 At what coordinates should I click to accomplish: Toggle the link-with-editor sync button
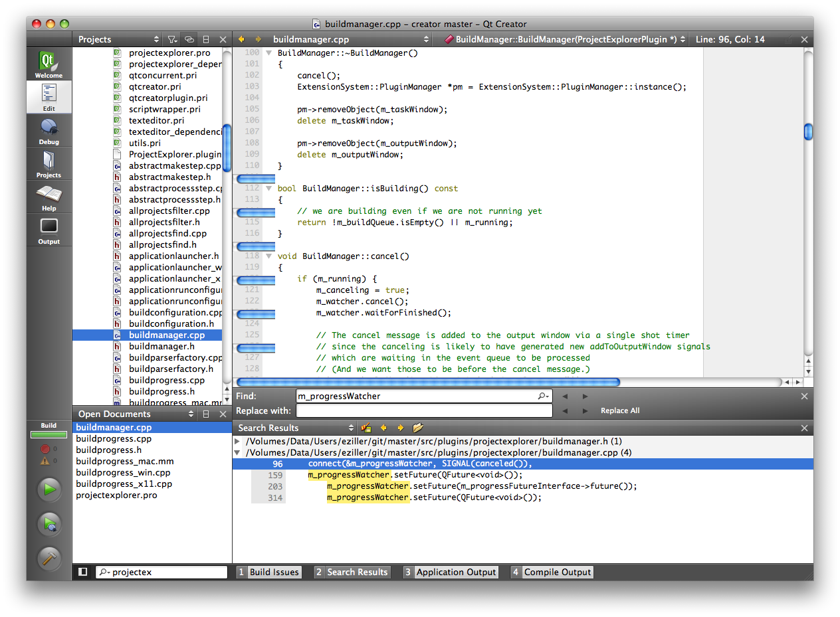pyautogui.click(x=189, y=40)
